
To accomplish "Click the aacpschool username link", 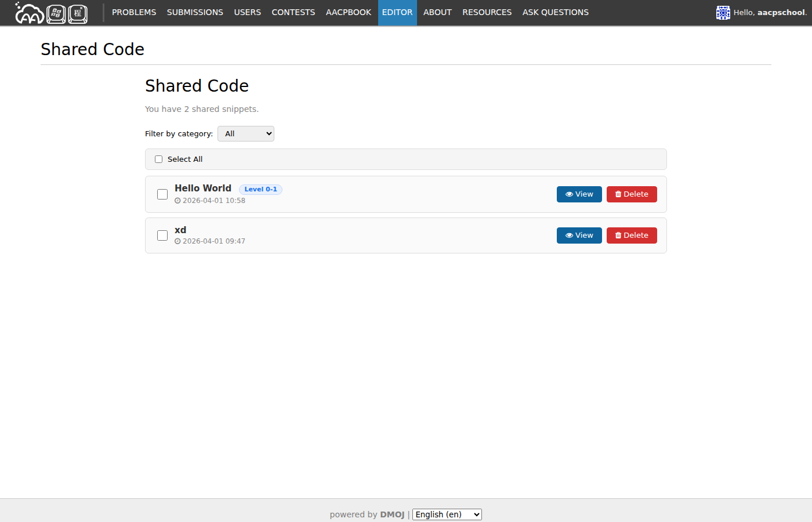I will pyautogui.click(x=781, y=13).
